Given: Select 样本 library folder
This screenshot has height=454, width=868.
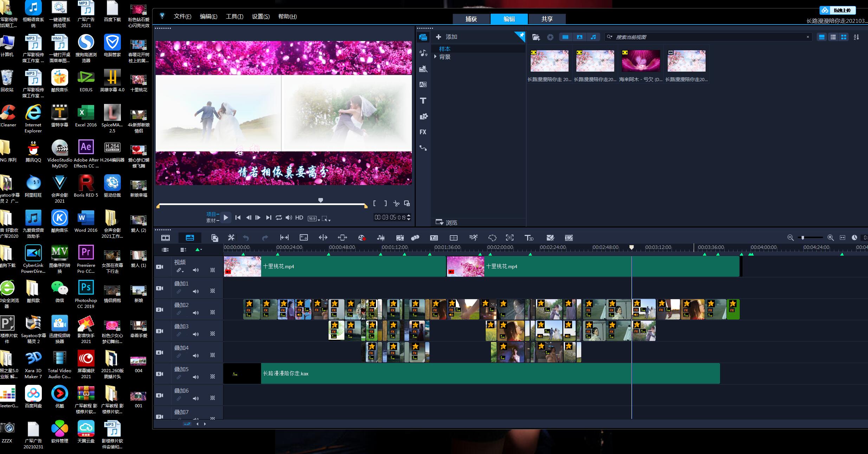Looking at the screenshot, I should 445,49.
